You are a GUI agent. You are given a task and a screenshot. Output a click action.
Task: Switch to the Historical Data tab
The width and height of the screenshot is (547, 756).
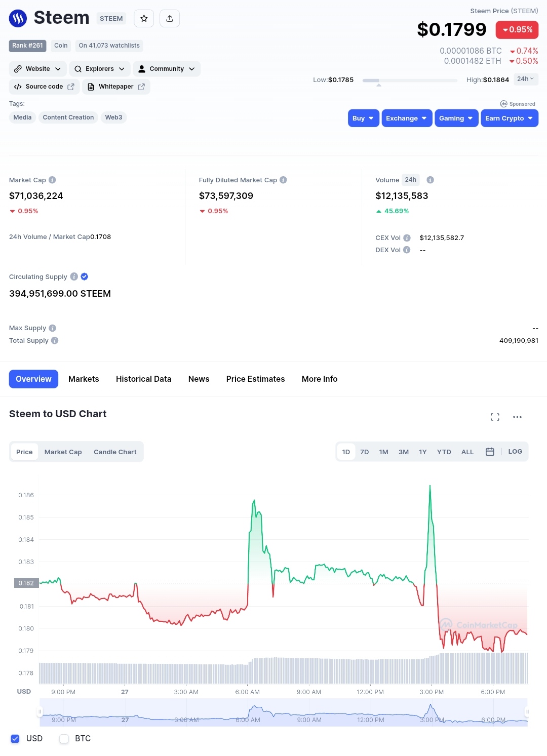point(143,379)
